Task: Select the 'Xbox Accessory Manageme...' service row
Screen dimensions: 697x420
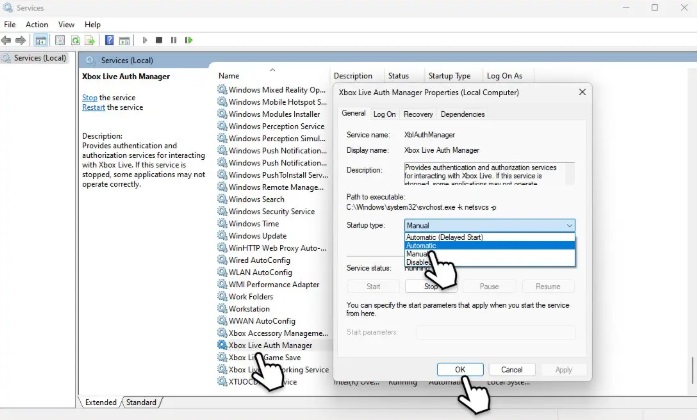Action: [x=272, y=332]
